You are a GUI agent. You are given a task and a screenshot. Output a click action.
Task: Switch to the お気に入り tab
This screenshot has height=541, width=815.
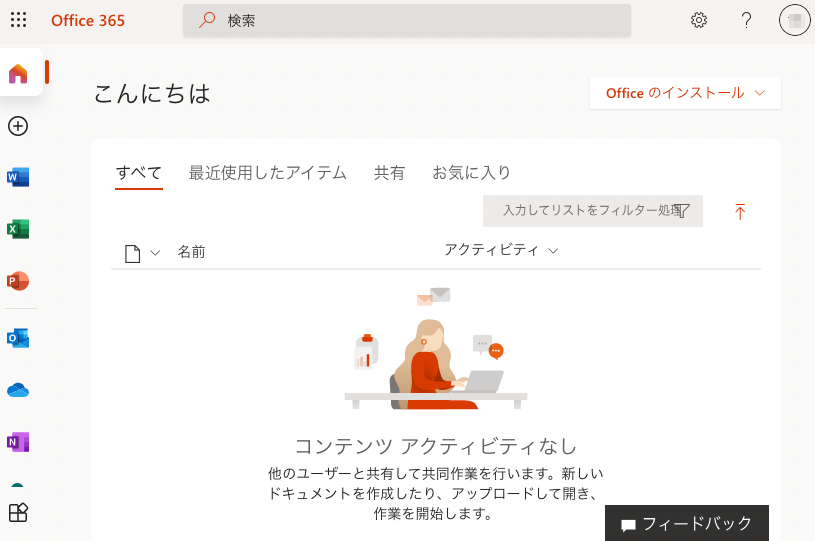(x=471, y=173)
